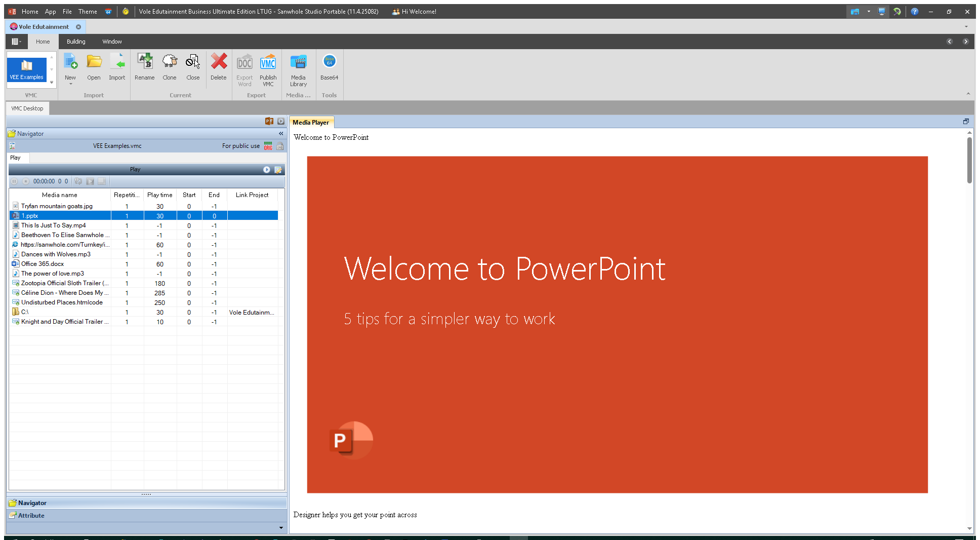Viewport: 980px width, 540px height.
Task: Open dropdown arrow next to media folder icon
Action: (869, 11)
